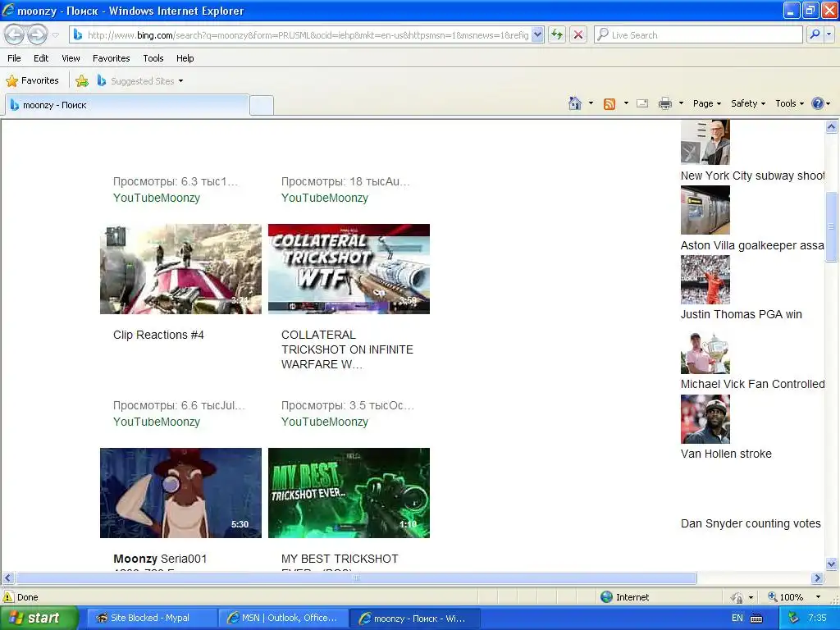Open the Edit menu
This screenshot has width=840, height=630.
[x=41, y=58]
